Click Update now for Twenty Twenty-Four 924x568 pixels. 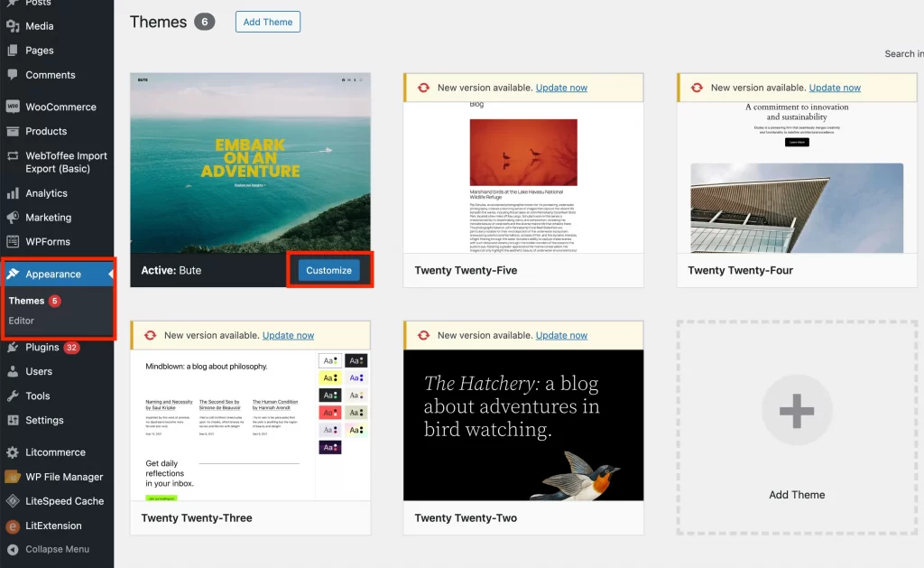pos(835,88)
